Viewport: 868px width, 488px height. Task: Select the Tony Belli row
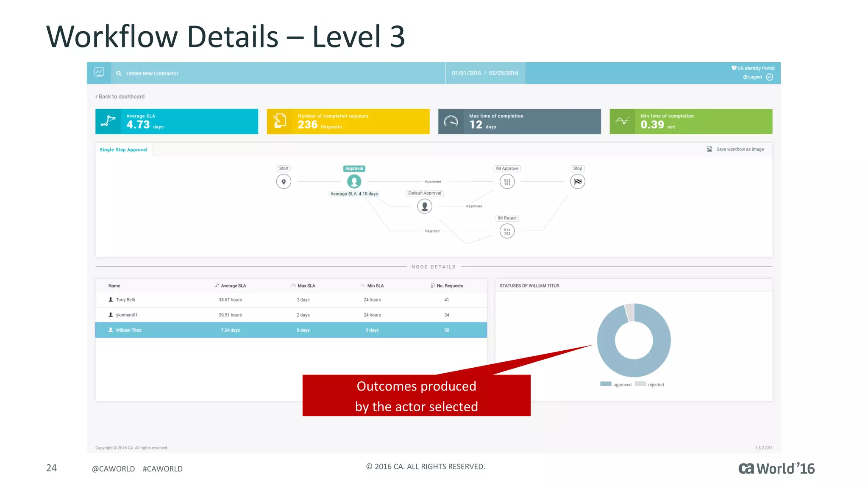pos(291,300)
